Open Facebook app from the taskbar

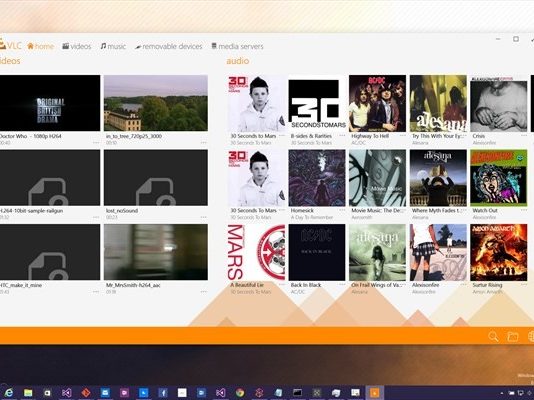(x=163, y=393)
